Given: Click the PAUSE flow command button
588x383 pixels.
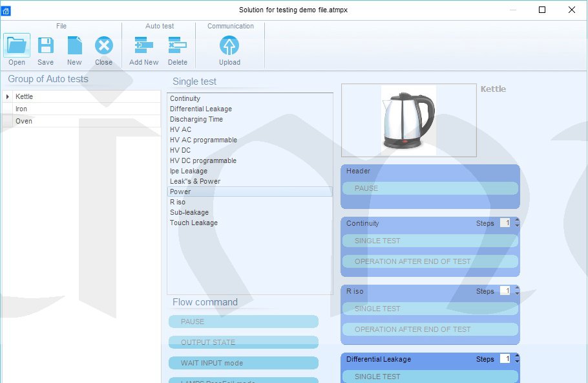Looking at the screenshot, I should click(244, 322).
